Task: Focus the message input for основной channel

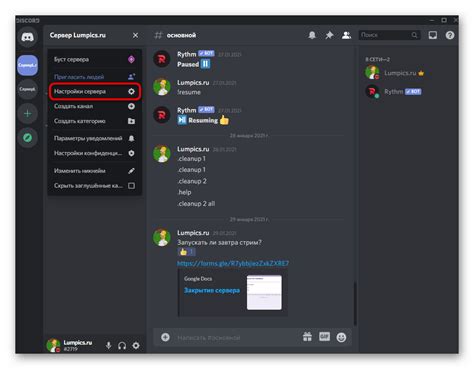Action: pyautogui.click(x=237, y=338)
